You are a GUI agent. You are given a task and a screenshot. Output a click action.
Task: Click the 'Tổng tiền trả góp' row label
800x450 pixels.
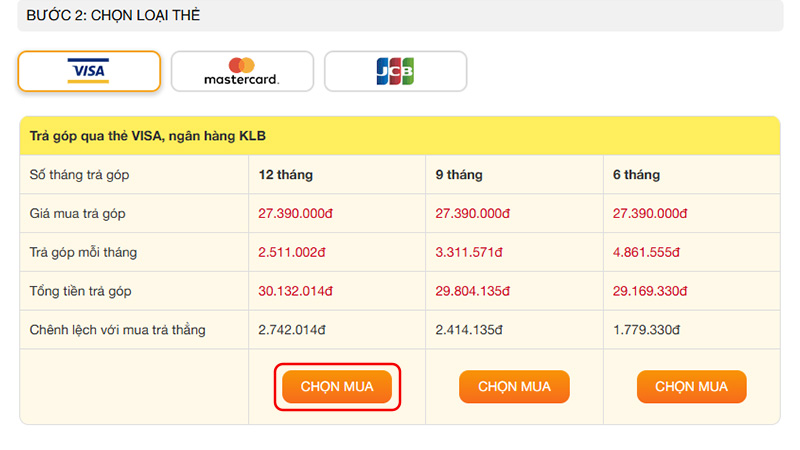click(x=81, y=291)
